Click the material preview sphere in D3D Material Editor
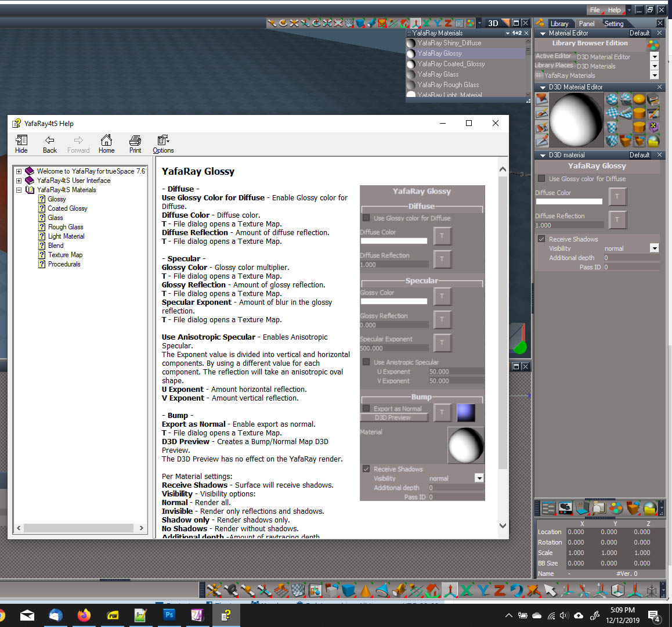The height and width of the screenshot is (627, 672). (576, 120)
